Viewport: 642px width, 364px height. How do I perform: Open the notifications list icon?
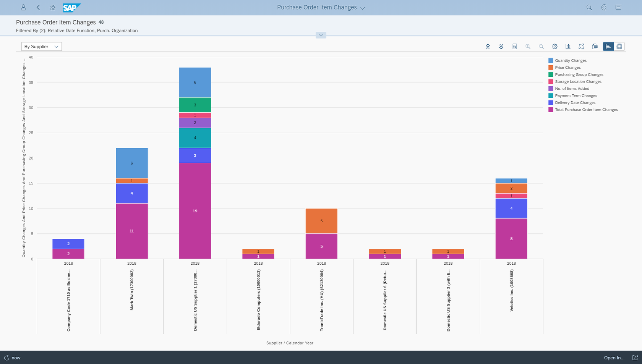619,7
